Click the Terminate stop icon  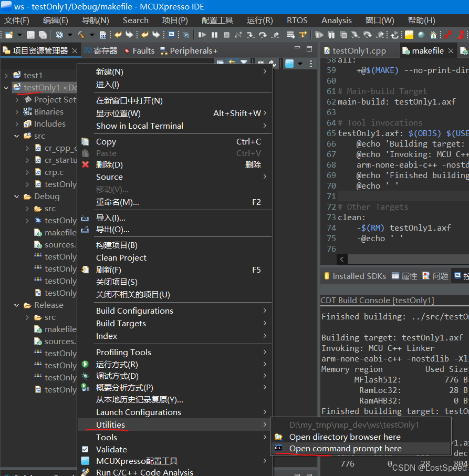pos(226,35)
